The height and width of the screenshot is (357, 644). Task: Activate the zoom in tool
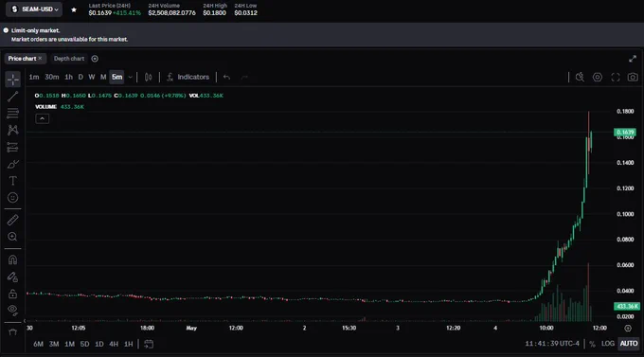point(12,237)
